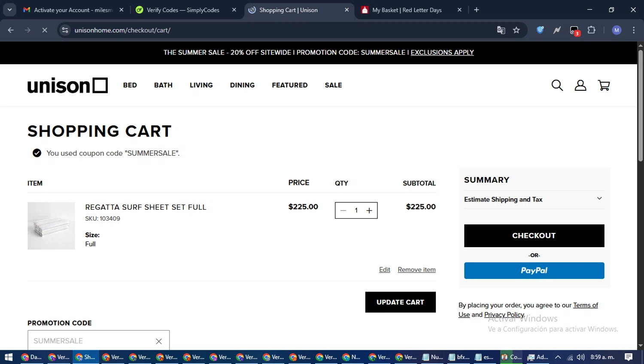Click the quantity value field
The image size is (644, 364).
point(356,211)
